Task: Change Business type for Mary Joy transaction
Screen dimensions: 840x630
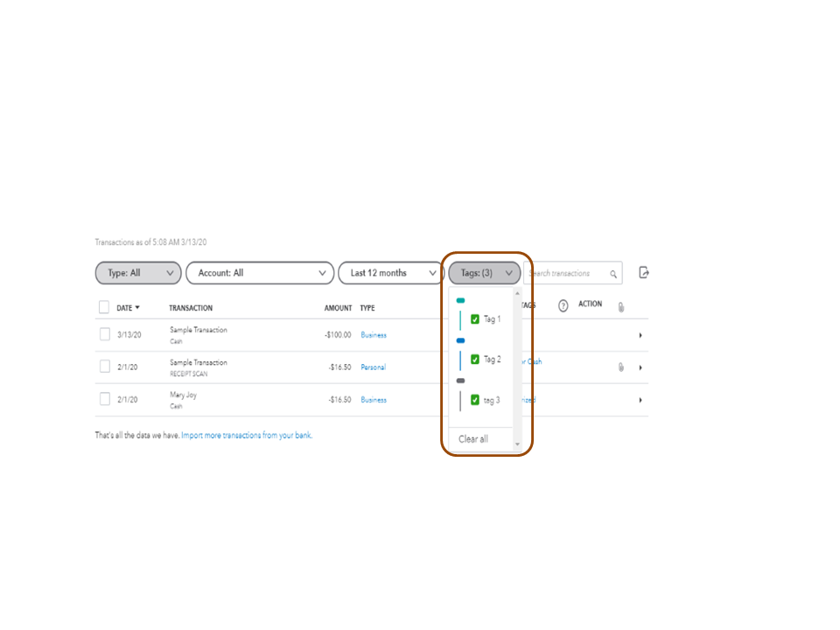Action: (x=374, y=400)
